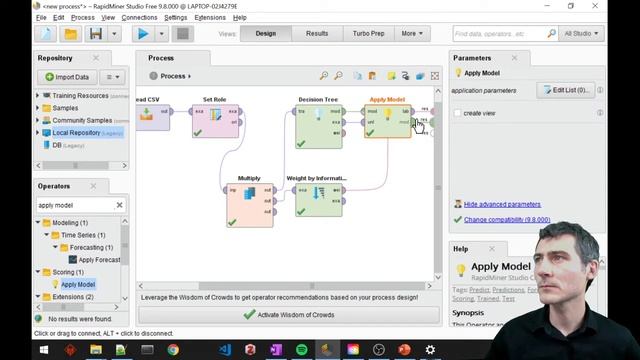Run the process with the play button
Viewport: 640px width, 360px height.
pyautogui.click(x=143, y=34)
